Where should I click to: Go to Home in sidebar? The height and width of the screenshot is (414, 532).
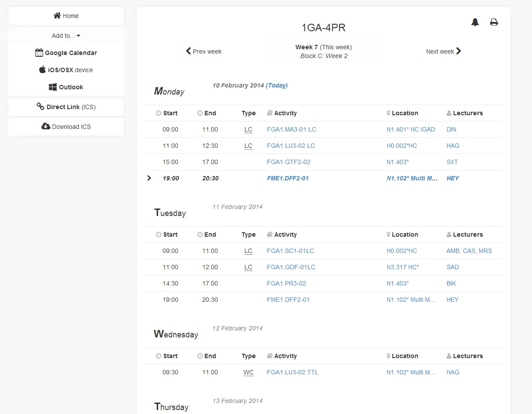[x=66, y=16]
